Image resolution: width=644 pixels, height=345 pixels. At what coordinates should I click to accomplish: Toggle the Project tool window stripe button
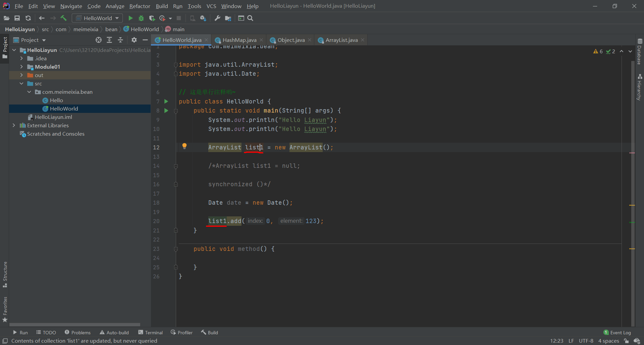pyautogui.click(x=5, y=48)
